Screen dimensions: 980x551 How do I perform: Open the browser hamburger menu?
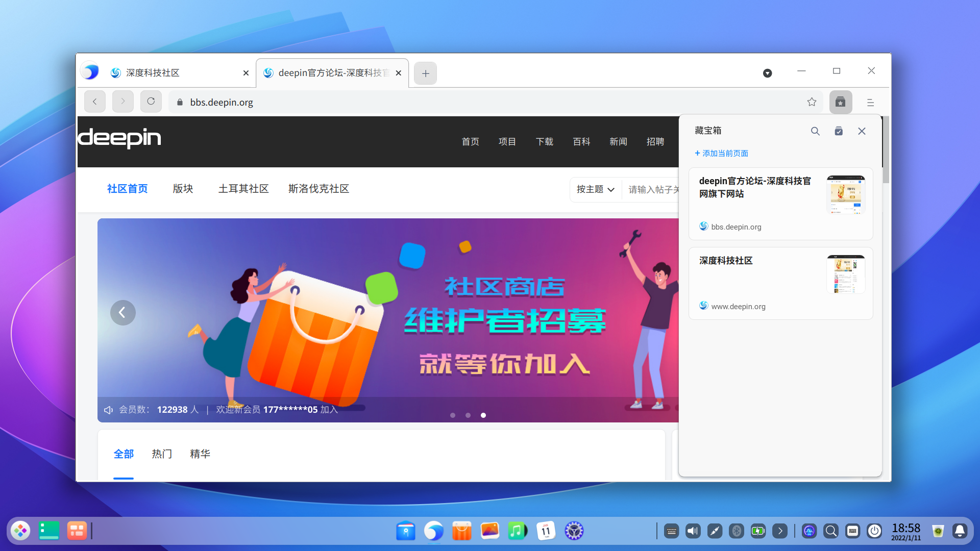coord(870,103)
